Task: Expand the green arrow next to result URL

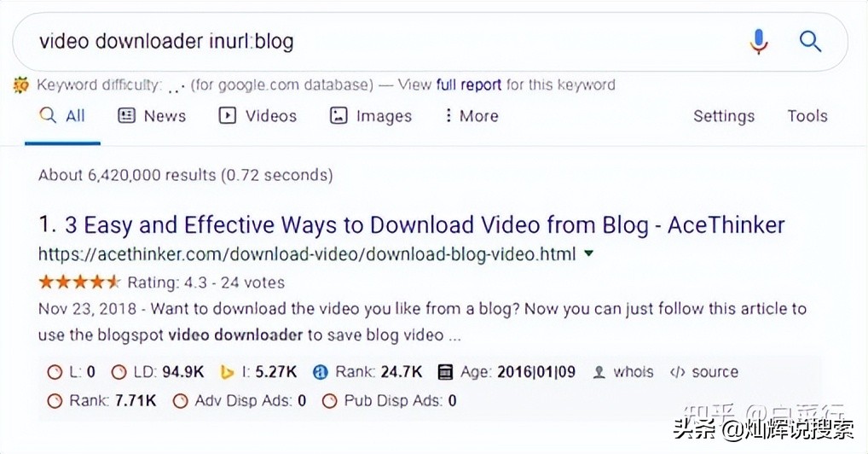Action: [589, 254]
